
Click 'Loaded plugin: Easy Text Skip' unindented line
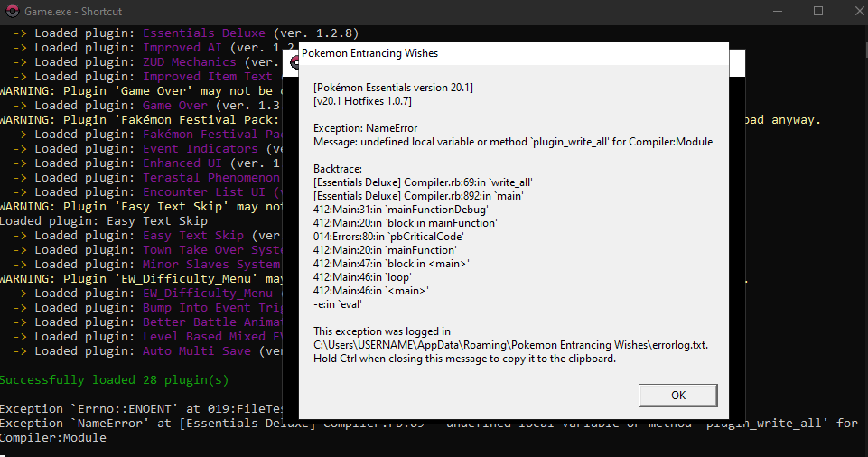[x=104, y=220]
